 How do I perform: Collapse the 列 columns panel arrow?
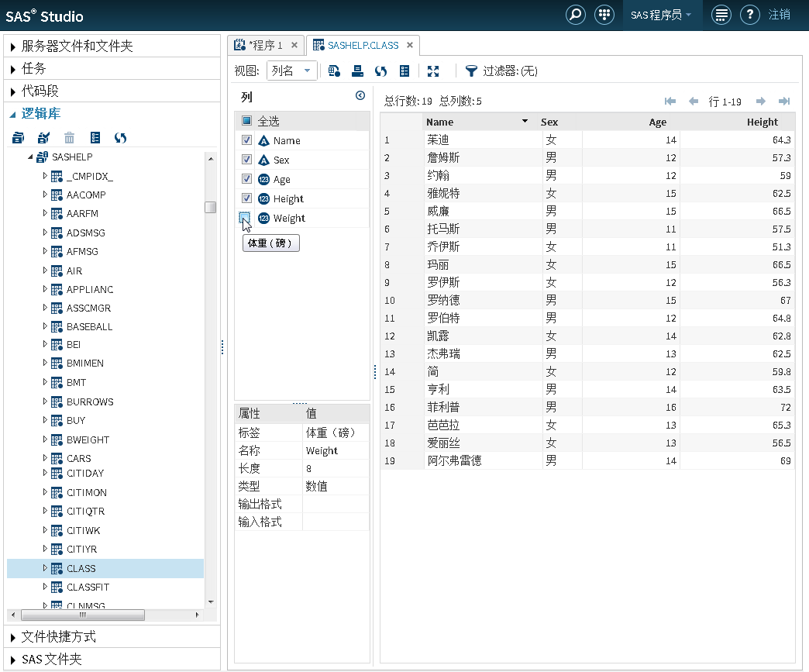(360, 96)
